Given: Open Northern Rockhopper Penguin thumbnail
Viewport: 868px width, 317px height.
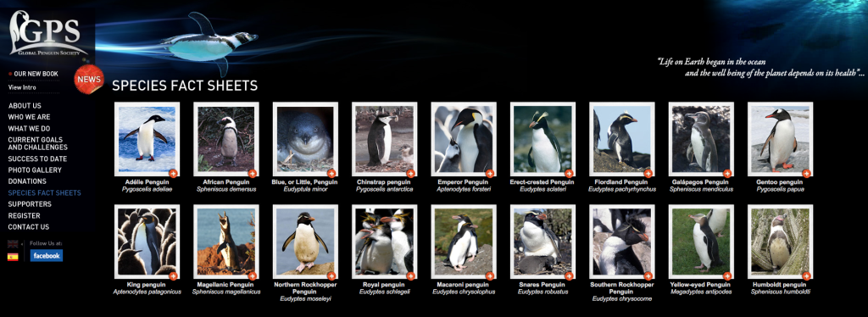Looking at the screenshot, I should pos(305,242).
